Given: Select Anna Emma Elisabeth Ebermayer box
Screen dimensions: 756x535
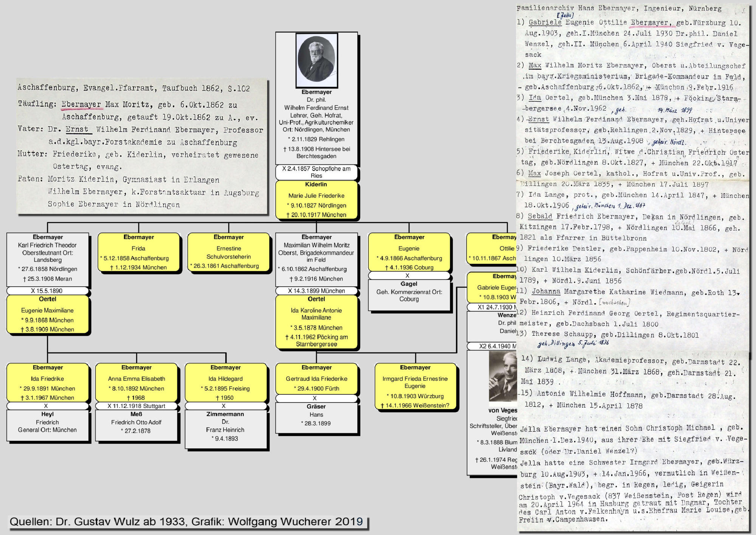Looking at the screenshot, I should pyautogui.click(x=136, y=382).
